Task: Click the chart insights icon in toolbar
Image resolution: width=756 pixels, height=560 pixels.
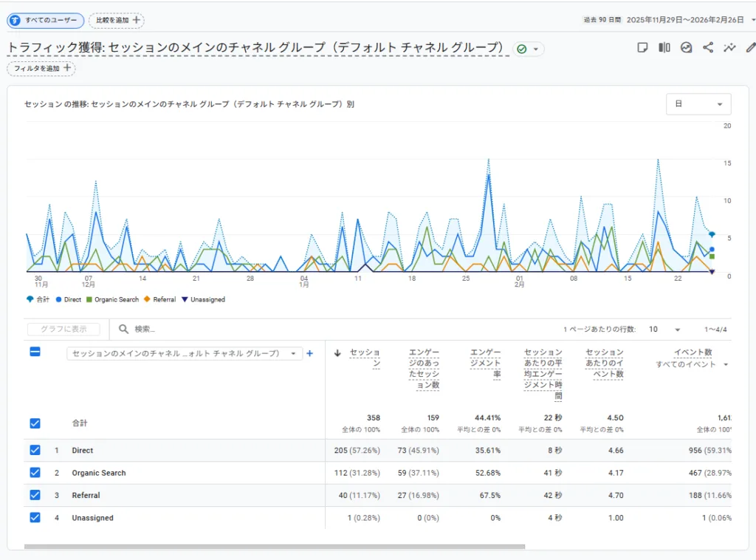Action: tap(686, 48)
